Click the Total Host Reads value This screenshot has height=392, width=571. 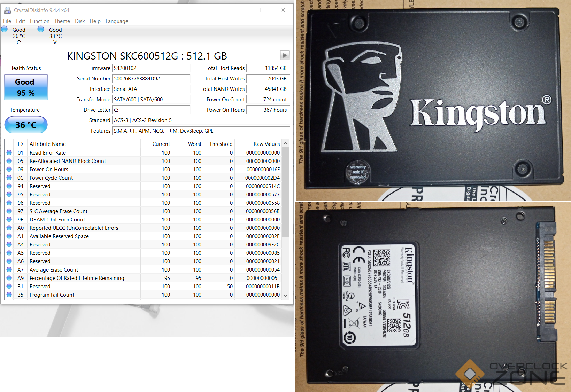coord(268,68)
